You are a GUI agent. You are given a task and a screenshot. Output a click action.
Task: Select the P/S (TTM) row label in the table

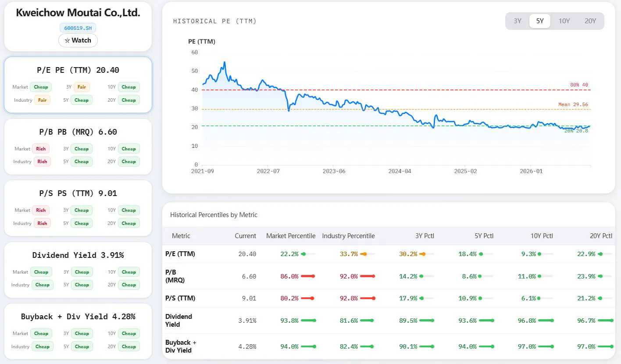click(x=180, y=298)
